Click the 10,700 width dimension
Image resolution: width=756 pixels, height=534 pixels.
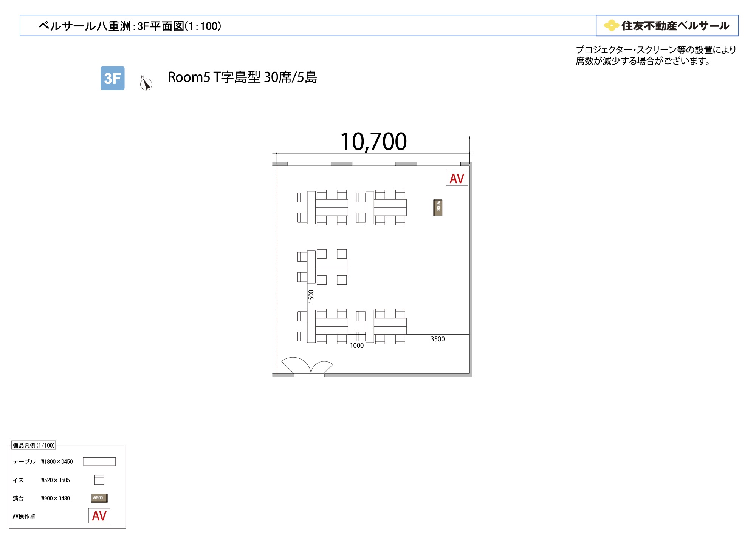[373, 142]
